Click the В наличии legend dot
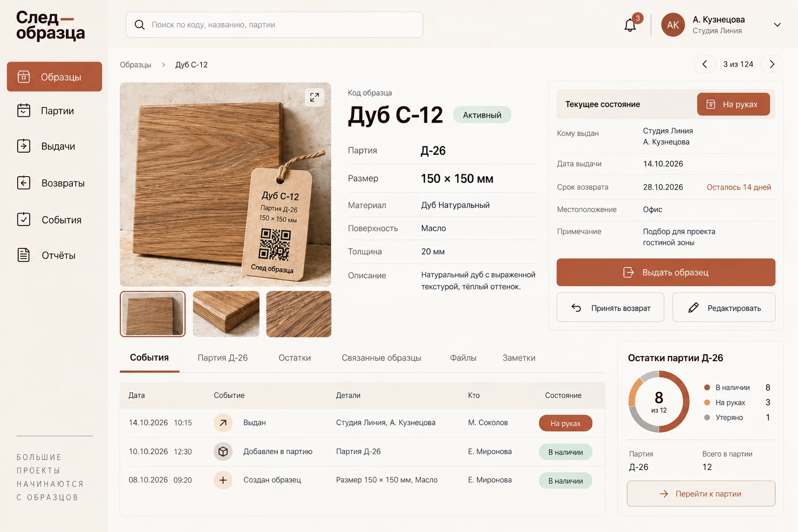The image size is (798, 532). click(707, 388)
